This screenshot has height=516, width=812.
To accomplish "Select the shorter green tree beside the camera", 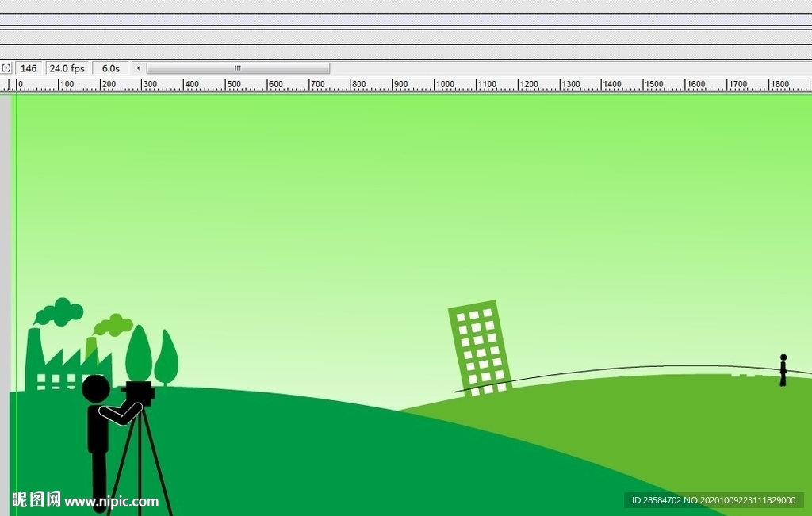I will [x=167, y=358].
